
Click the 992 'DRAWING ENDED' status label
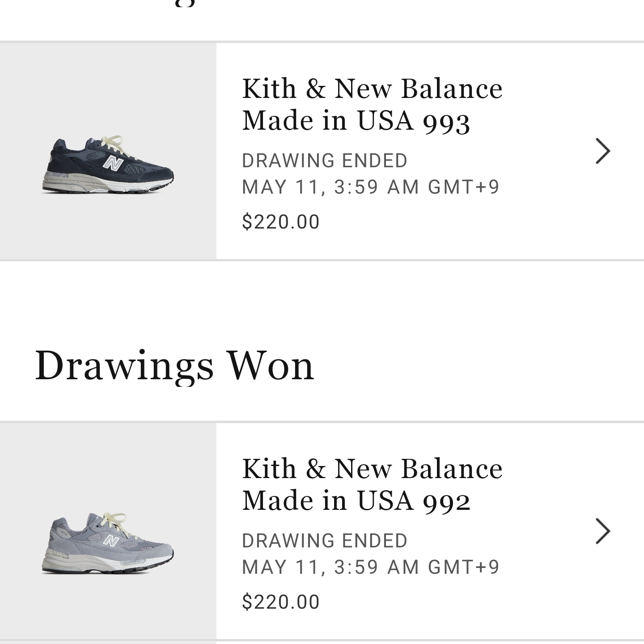(325, 541)
